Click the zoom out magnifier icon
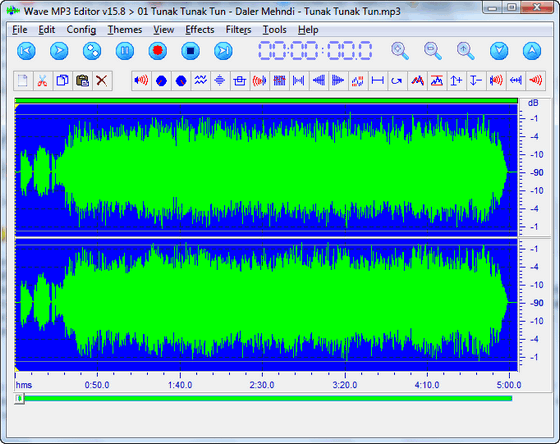 (x=432, y=51)
